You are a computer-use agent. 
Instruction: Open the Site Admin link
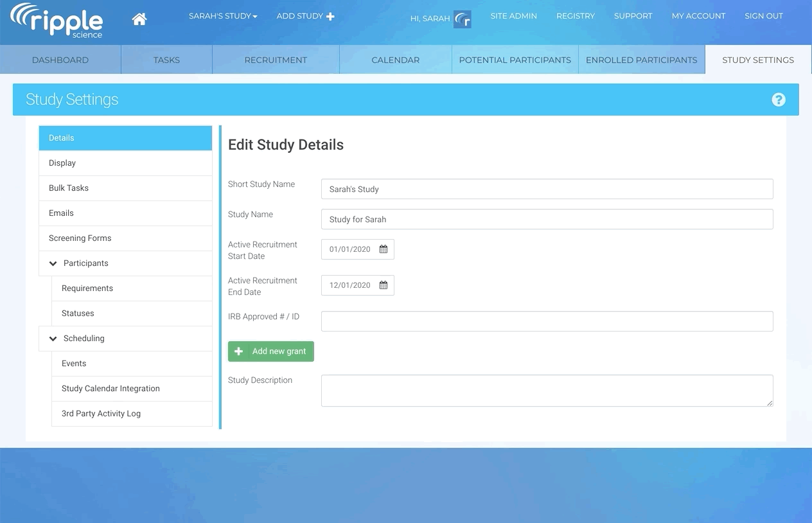[x=513, y=16]
